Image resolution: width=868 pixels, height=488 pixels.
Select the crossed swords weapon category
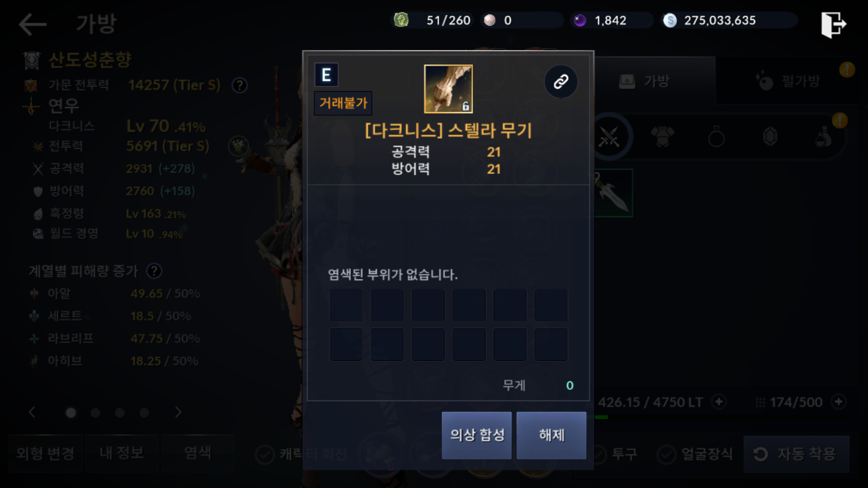tap(609, 137)
